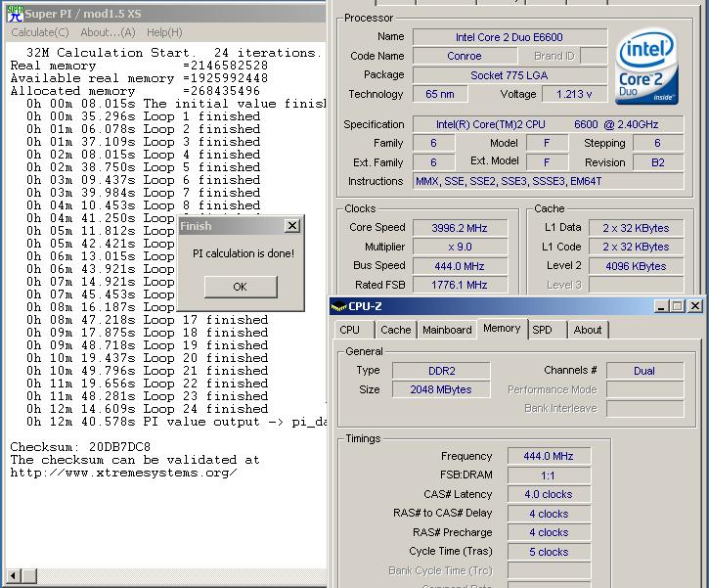
Task: Click the Cycle Time (Tras) value 5 clocks
Action: click(549, 552)
